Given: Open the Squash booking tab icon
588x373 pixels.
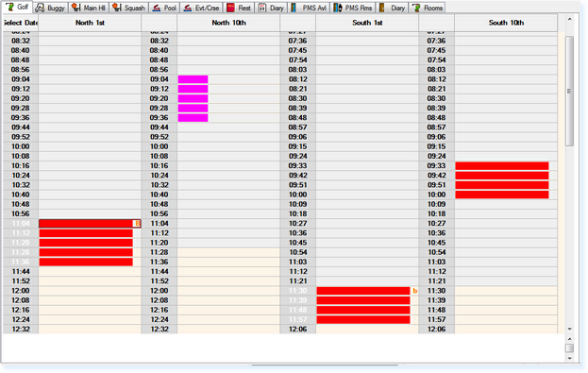Looking at the screenshot, I should point(117,8).
